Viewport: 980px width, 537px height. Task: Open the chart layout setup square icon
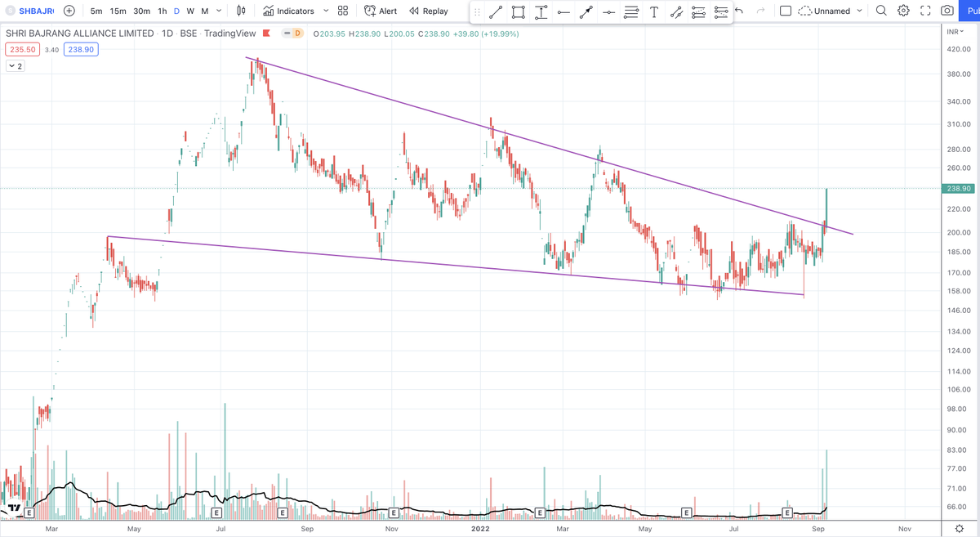pos(786,11)
